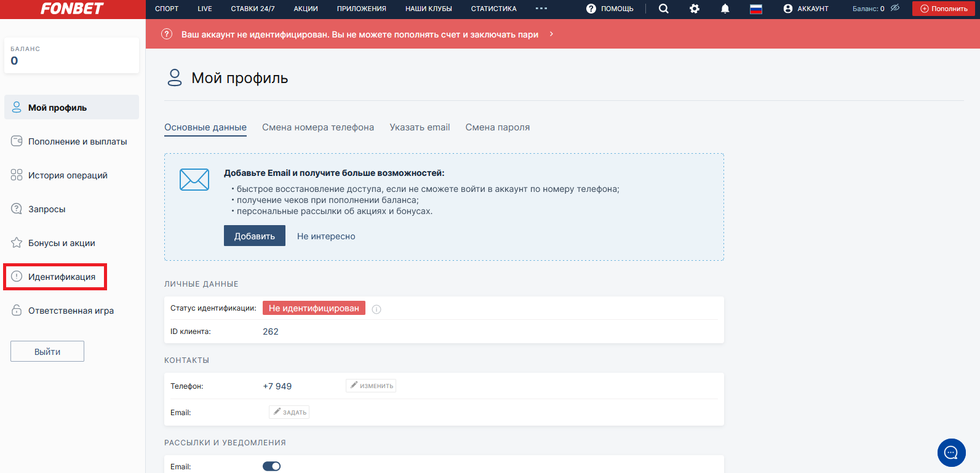Click the info icon beside identification status

pyautogui.click(x=376, y=309)
